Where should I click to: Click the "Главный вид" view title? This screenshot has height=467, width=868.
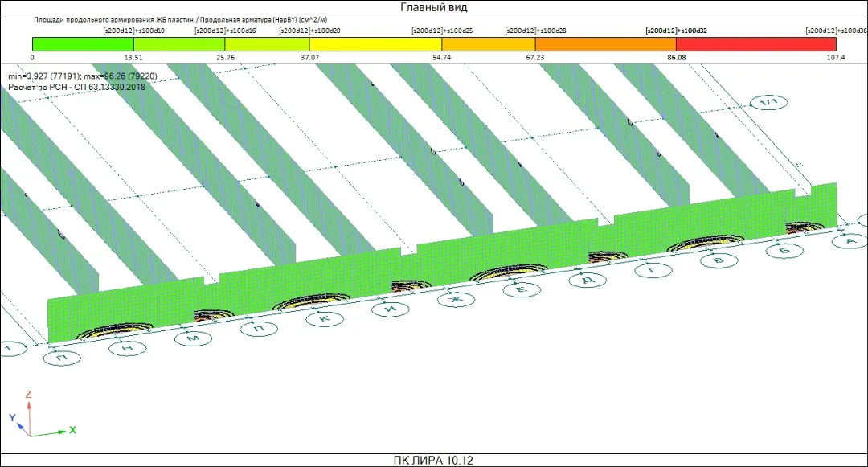click(x=433, y=7)
